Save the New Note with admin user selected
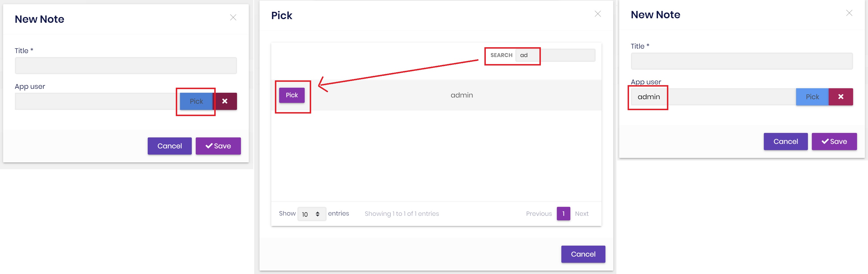This screenshot has height=274, width=868. 834,142
